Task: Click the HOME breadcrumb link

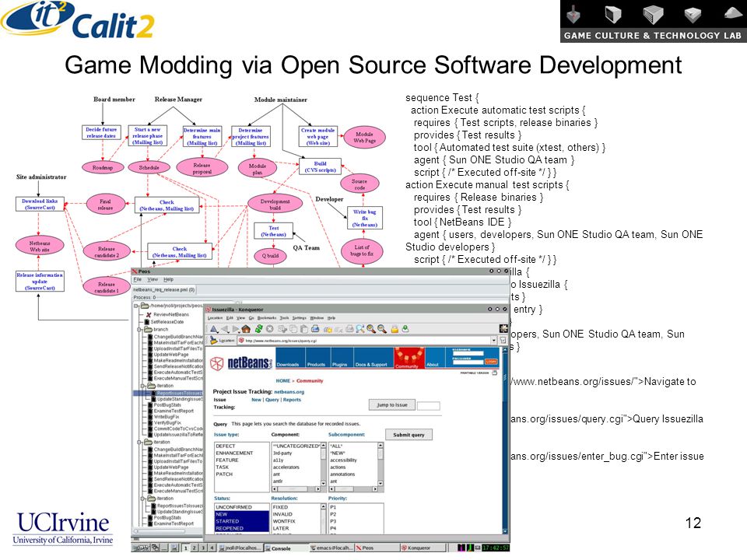Action: tap(283, 381)
